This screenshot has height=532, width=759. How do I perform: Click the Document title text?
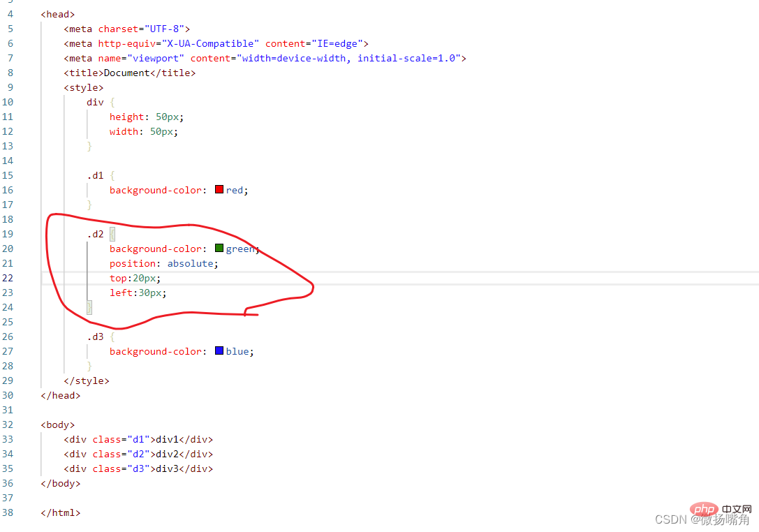point(127,73)
